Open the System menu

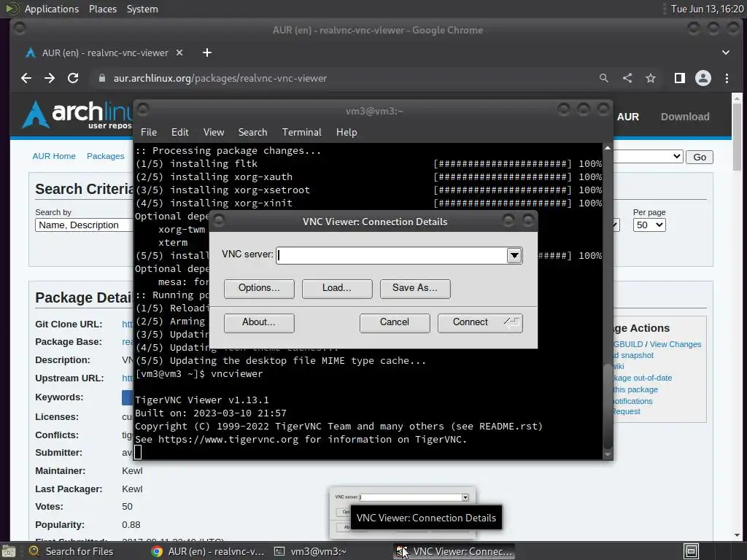click(142, 9)
